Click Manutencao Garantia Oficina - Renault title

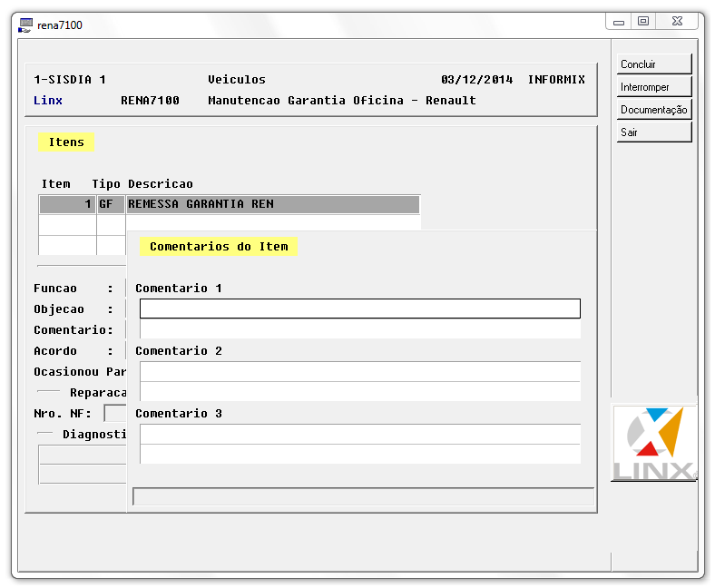[342, 101]
